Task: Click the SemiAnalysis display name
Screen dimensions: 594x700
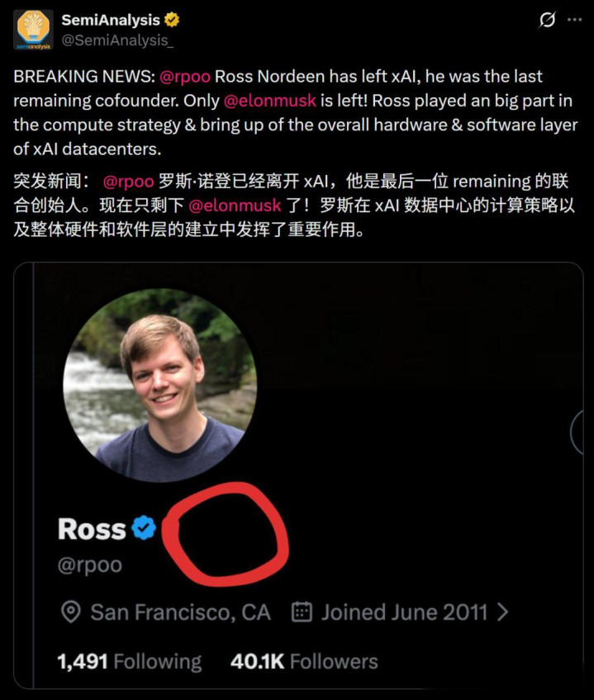Action: coord(111,20)
